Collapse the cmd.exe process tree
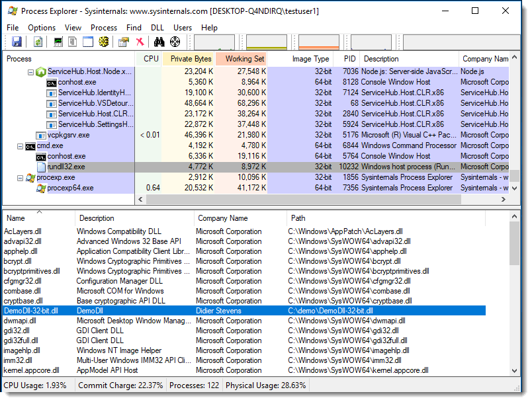The height and width of the screenshot is (402, 532). [x=20, y=145]
